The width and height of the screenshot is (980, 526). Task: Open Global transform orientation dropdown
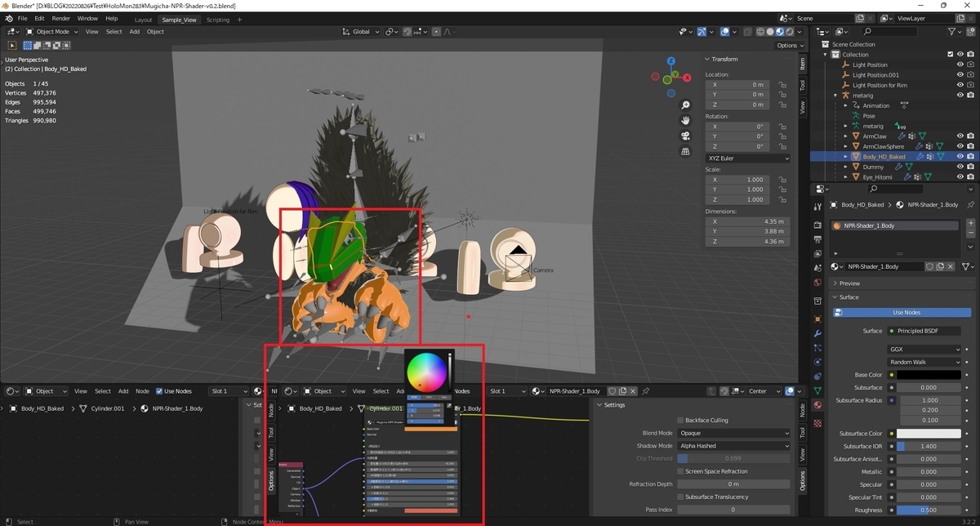pos(359,32)
